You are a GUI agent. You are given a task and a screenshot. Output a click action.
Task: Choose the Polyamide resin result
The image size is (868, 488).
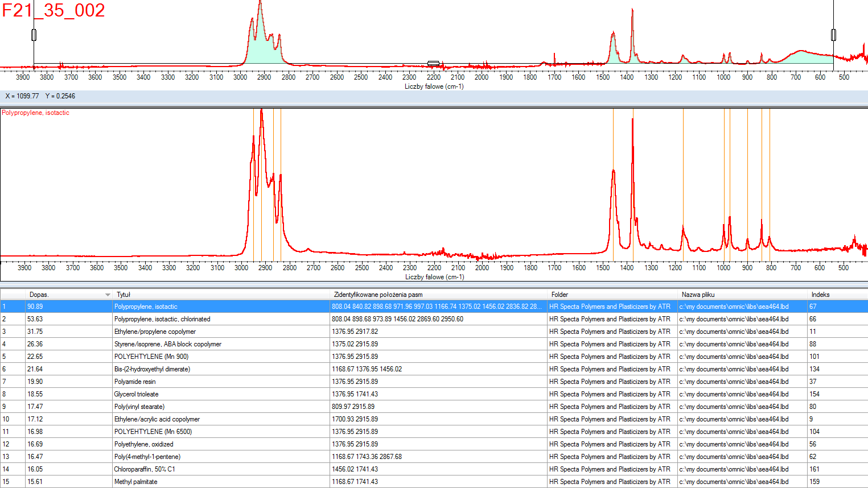pyautogui.click(x=135, y=382)
